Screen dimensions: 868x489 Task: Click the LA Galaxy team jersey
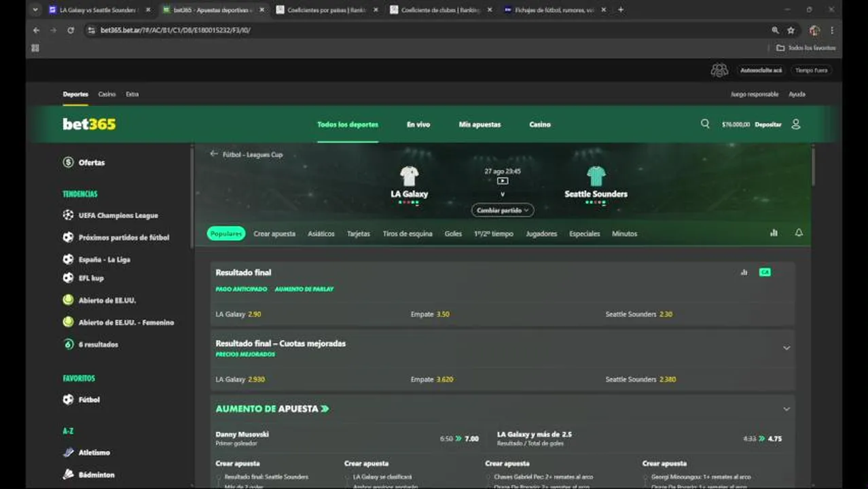pyautogui.click(x=409, y=177)
